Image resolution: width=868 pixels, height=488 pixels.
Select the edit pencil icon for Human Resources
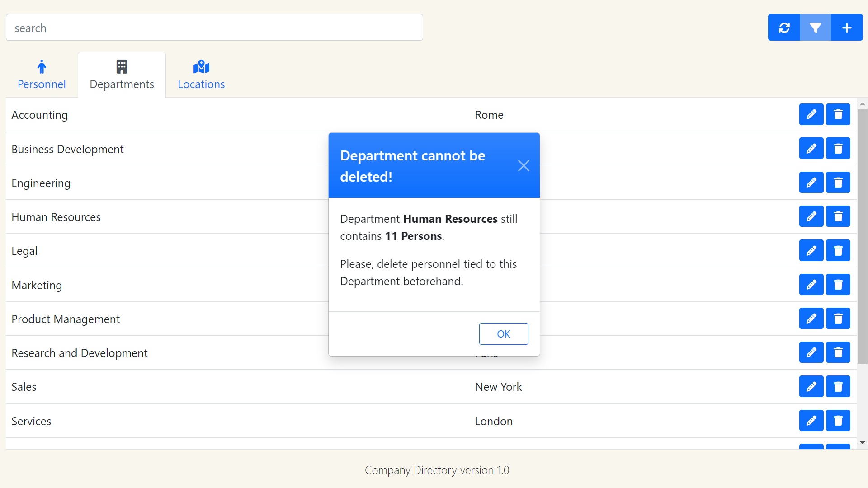(811, 216)
